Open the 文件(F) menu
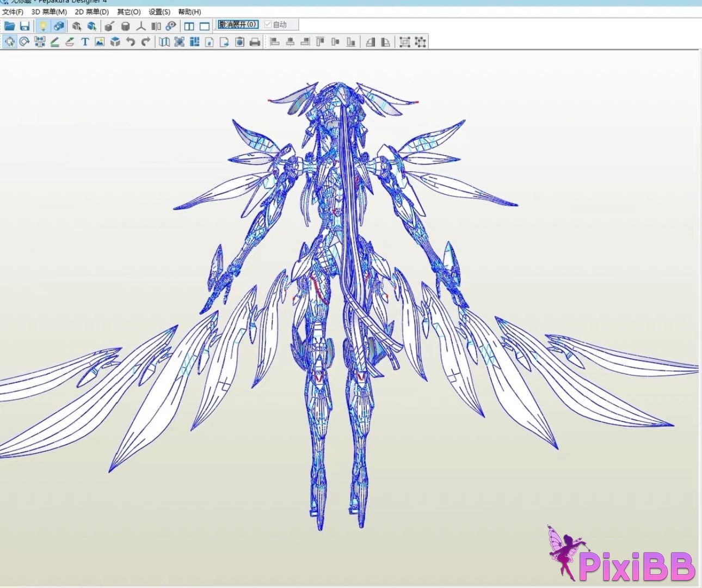 pyautogui.click(x=13, y=11)
